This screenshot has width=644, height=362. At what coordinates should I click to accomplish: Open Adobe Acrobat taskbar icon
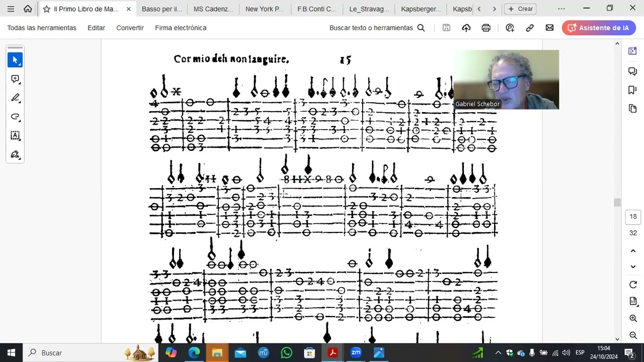coord(333,352)
